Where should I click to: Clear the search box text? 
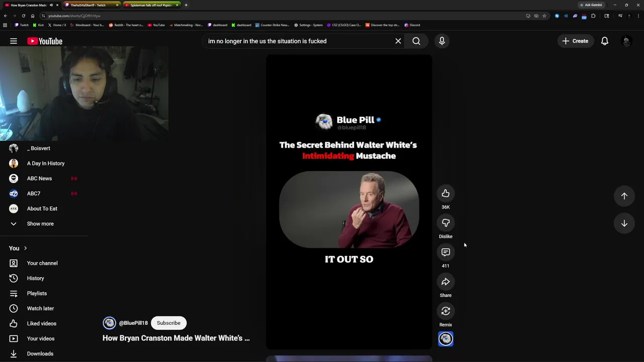coord(398,41)
